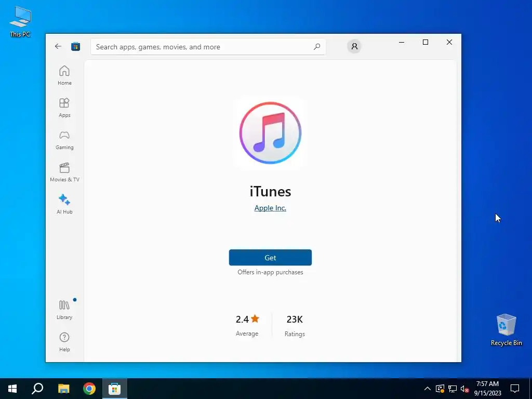Open taskbar Search
Screen dimensions: 532x399
coord(37,389)
